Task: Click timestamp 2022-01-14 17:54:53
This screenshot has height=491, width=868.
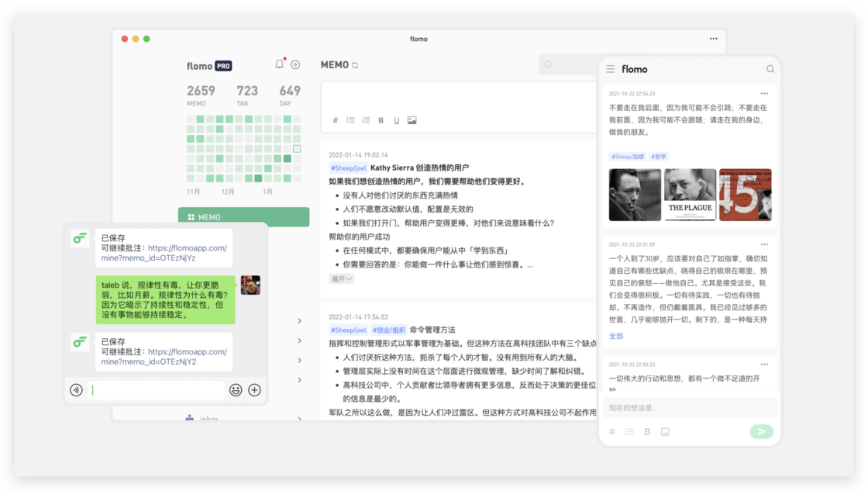Action: [x=358, y=317]
